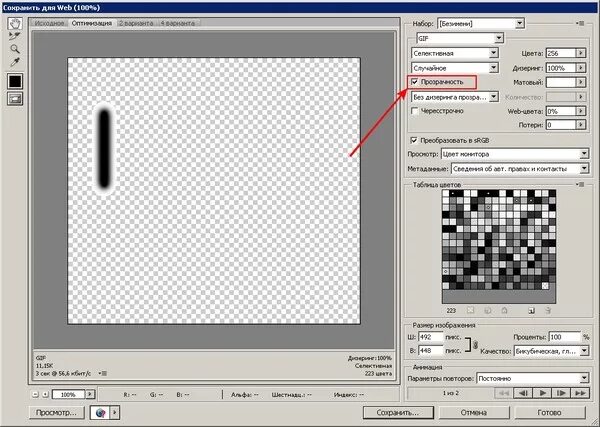This screenshot has height=427, width=600.
Task: Open the Потери slider arrow
Action: coord(581,125)
